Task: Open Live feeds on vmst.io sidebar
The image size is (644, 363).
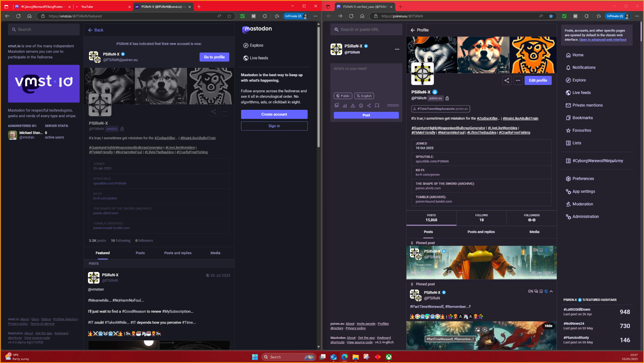Action: point(256,58)
